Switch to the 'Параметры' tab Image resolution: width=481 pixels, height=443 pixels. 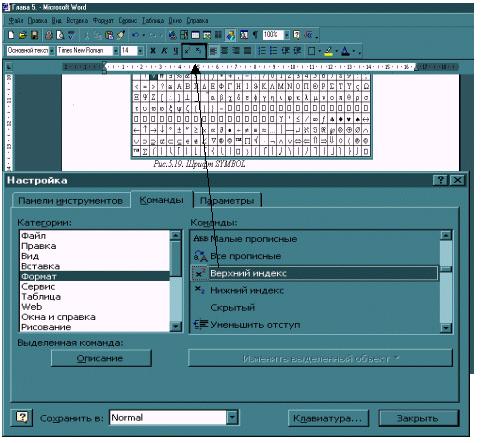point(227,200)
